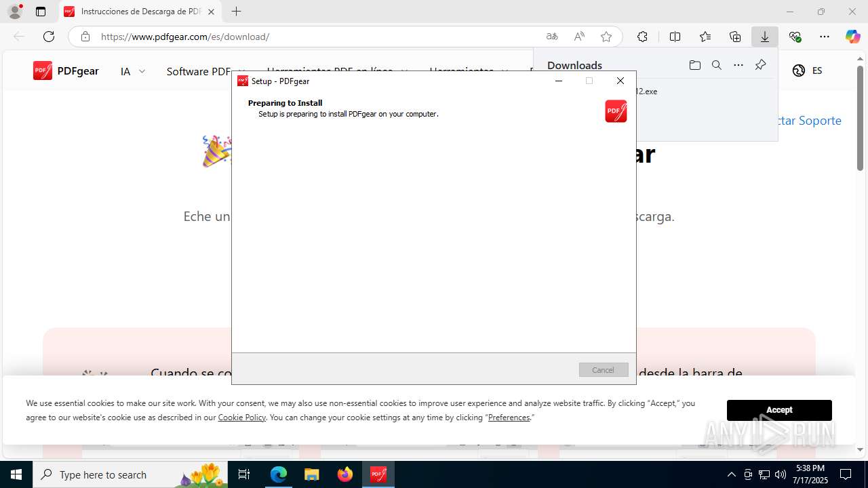Open cookie Preferences link
868x488 pixels.
pyautogui.click(x=509, y=418)
